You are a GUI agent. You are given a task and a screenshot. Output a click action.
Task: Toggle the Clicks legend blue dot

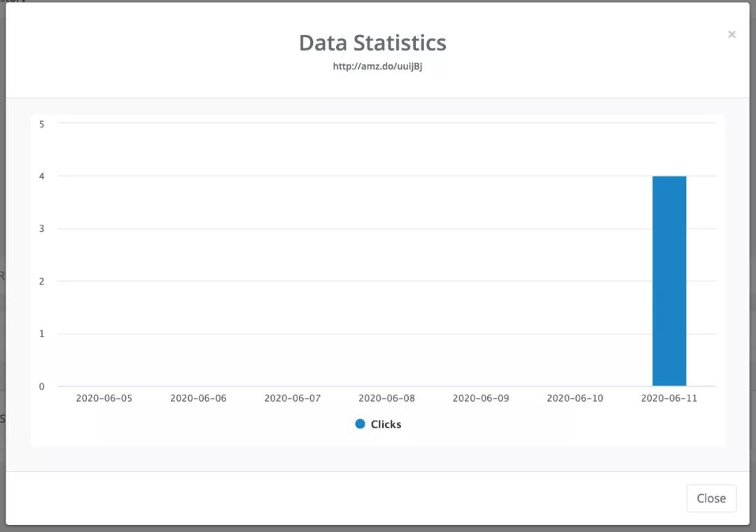click(360, 424)
